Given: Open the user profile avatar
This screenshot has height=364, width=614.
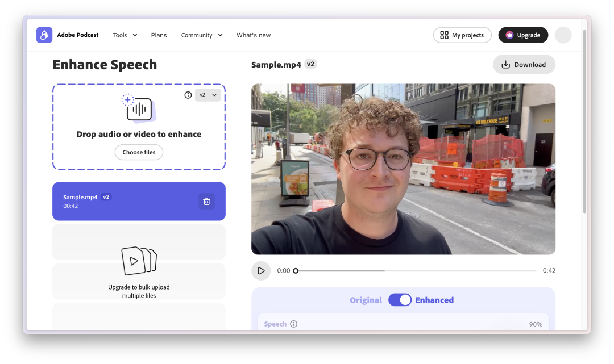Looking at the screenshot, I should pos(563,35).
